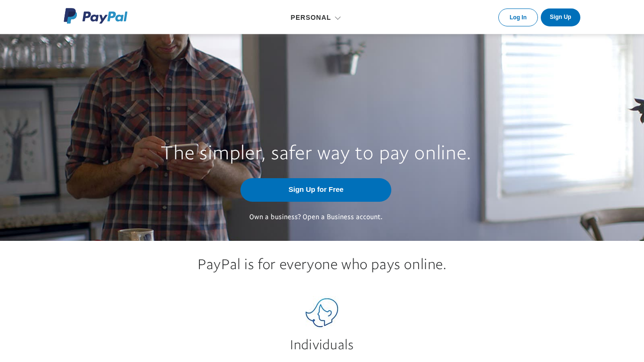The height and width of the screenshot is (362, 644).
Task: Click the Log In button
Action: 518,17
